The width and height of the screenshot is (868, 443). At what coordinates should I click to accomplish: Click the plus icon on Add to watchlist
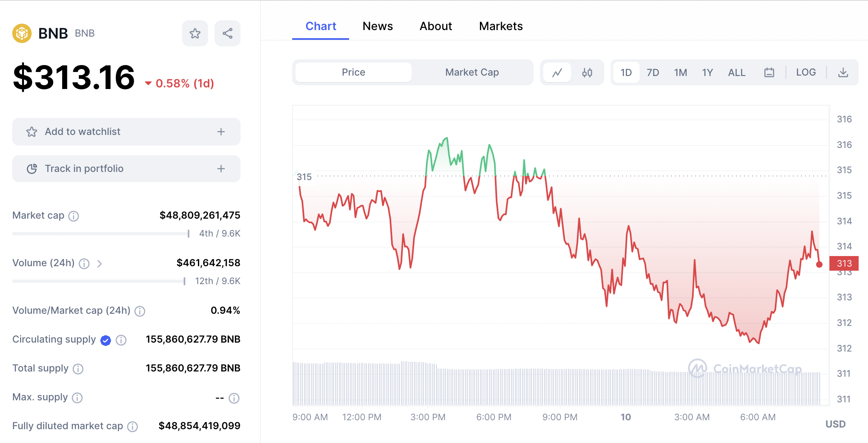click(221, 132)
